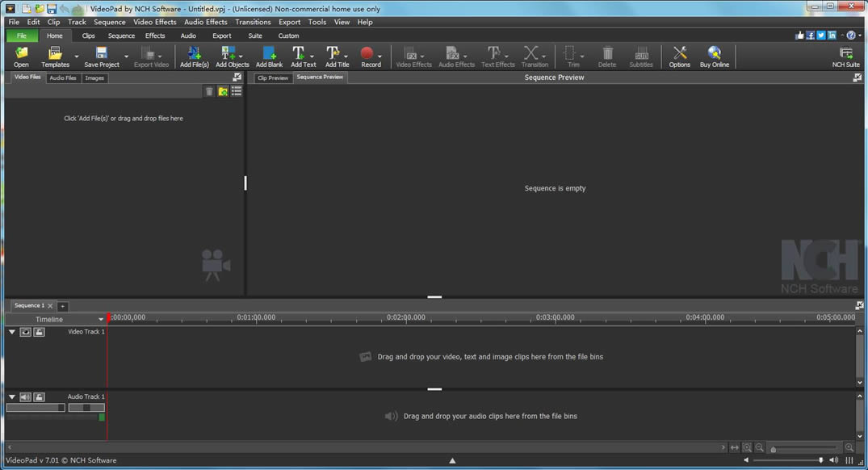Click the Templates toolbar icon
The image size is (868, 470).
point(55,53)
